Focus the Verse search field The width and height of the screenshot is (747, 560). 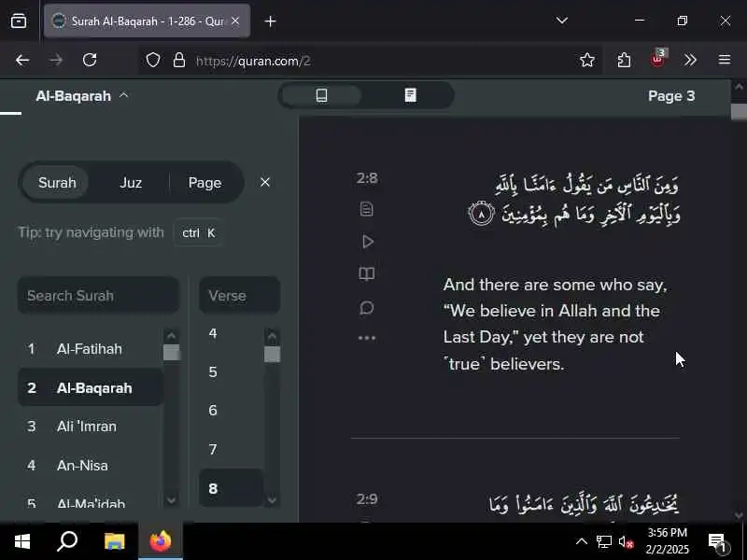click(x=239, y=295)
